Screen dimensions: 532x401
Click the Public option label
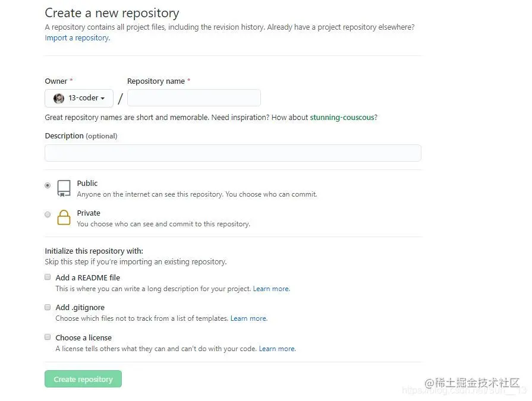coord(87,184)
